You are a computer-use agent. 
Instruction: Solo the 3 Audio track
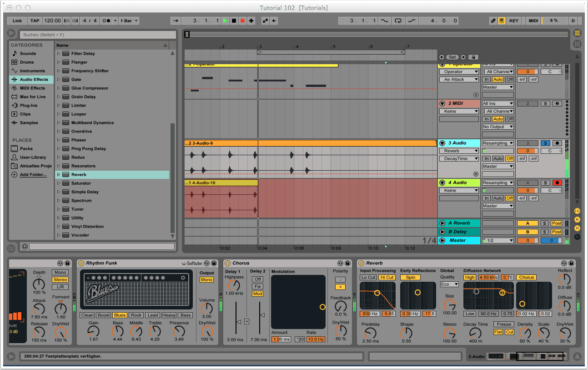pos(545,143)
